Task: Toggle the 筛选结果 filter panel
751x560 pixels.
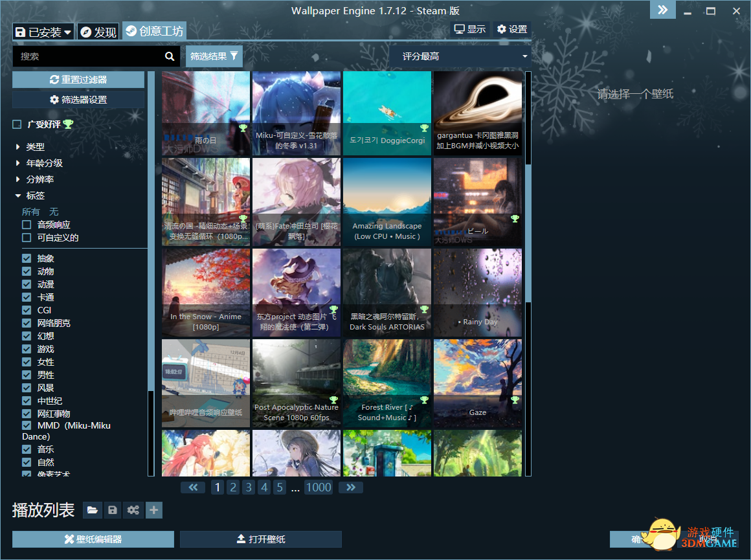Action: pyautogui.click(x=214, y=56)
